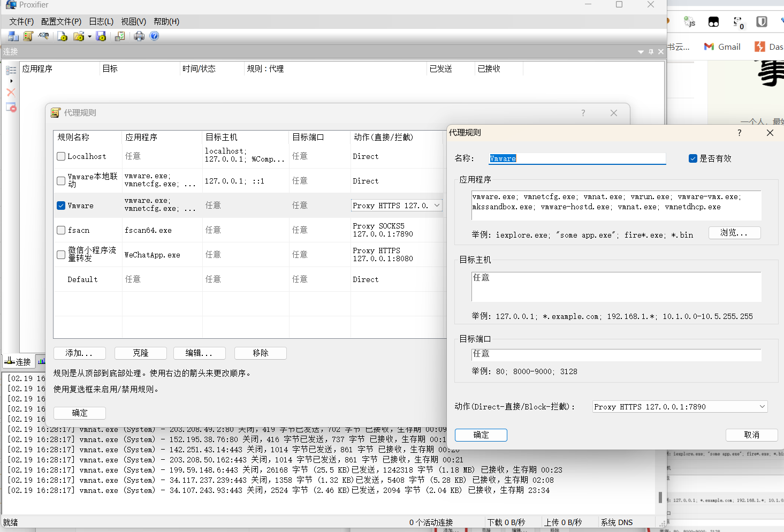784x532 pixels.
Task: Click the Tampermonkey extension icon
Action: [713, 22]
